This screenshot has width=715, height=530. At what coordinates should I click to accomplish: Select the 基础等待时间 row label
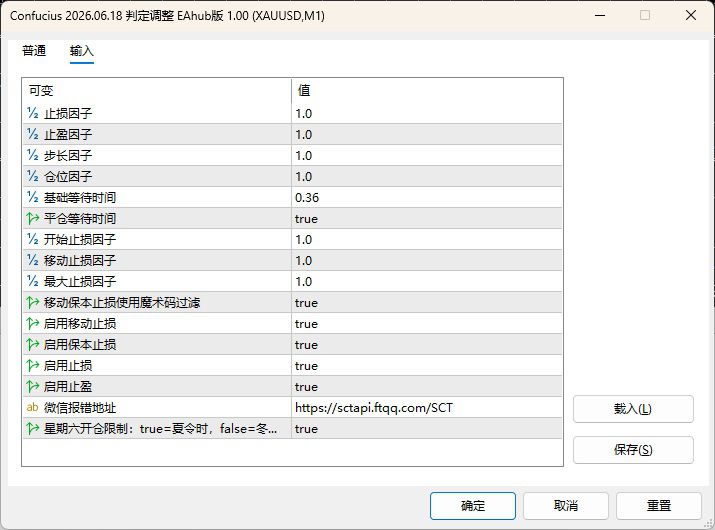[x=80, y=197]
